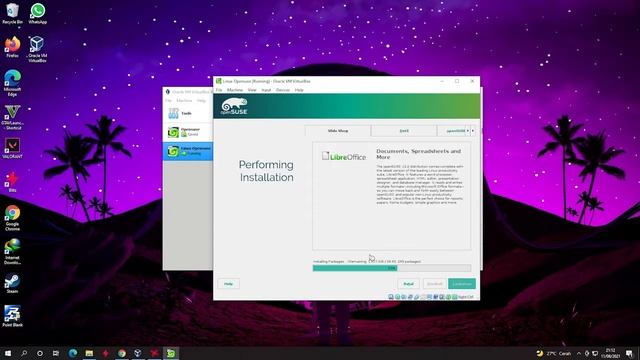This screenshot has width=640, height=360.
Task: Select the saved Opensuse VM in Manager list
Action: pos(187,132)
